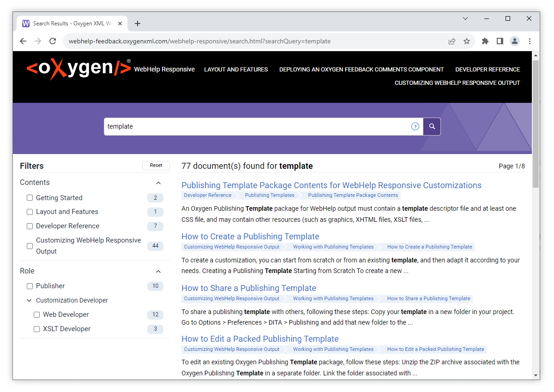Image resolution: width=554 pixels, height=392 pixels.
Task: Click the 44 count badge
Action: [x=155, y=246]
